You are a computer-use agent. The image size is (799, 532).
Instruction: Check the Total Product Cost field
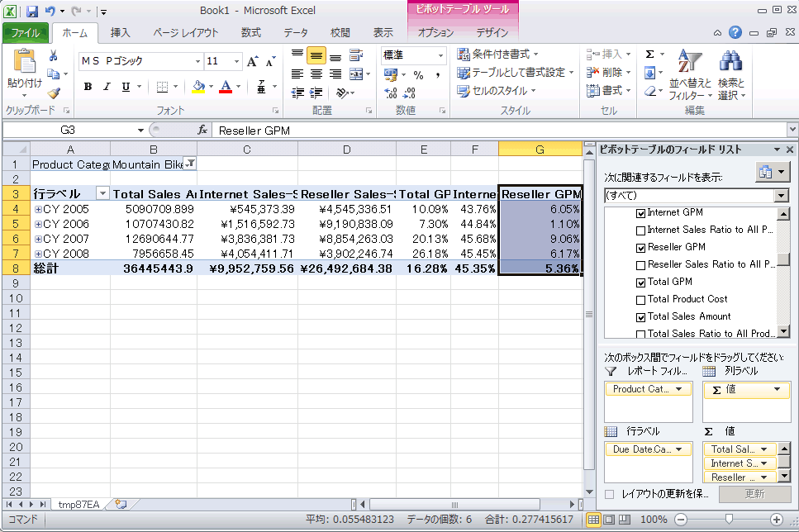[x=641, y=300]
